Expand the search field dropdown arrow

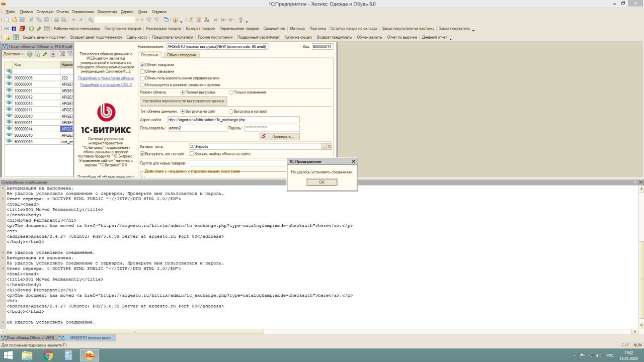coord(138,20)
